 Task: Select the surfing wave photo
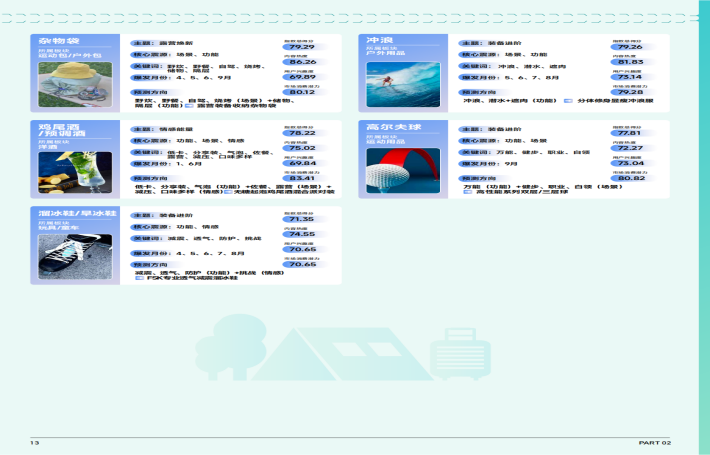tap(402, 84)
